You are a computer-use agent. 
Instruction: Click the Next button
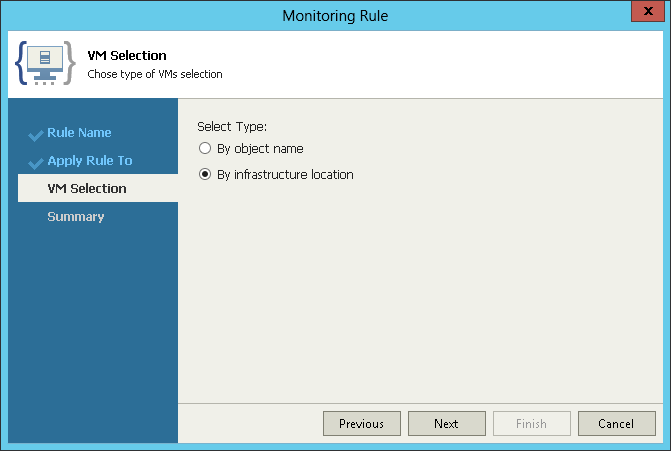[x=446, y=424]
